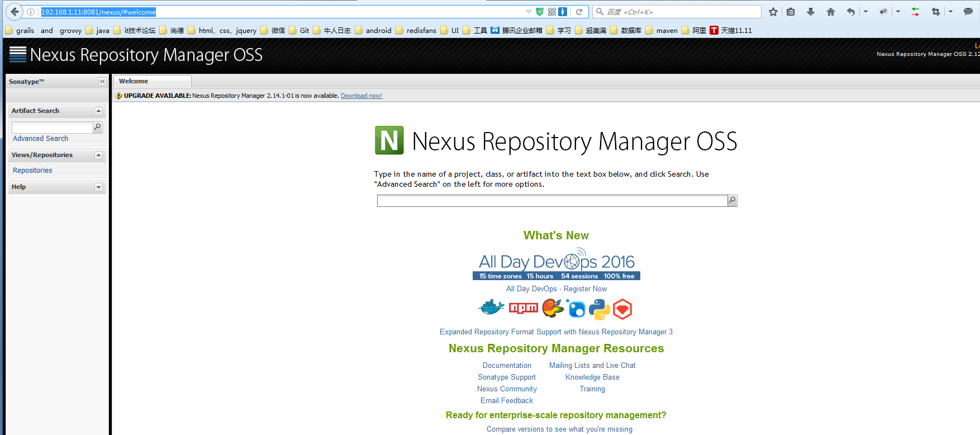Open dropdown next to crop tool icon
980x435 pixels.
[950, 12]
